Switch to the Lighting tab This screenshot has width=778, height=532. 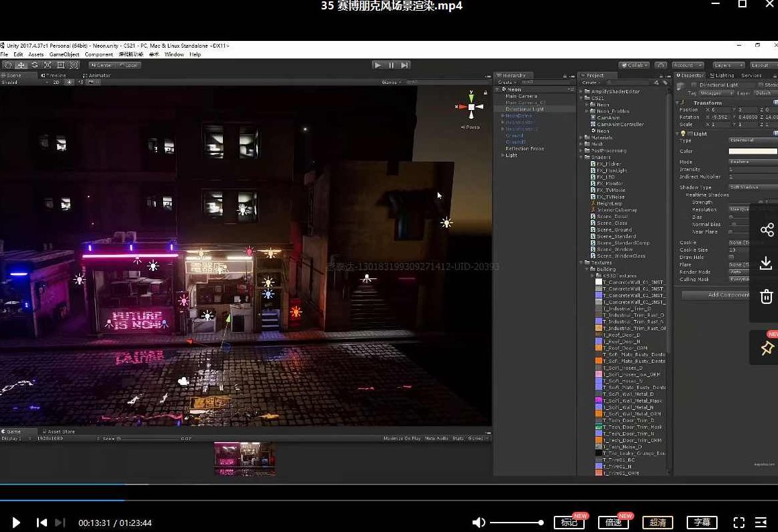pos(724,75)
